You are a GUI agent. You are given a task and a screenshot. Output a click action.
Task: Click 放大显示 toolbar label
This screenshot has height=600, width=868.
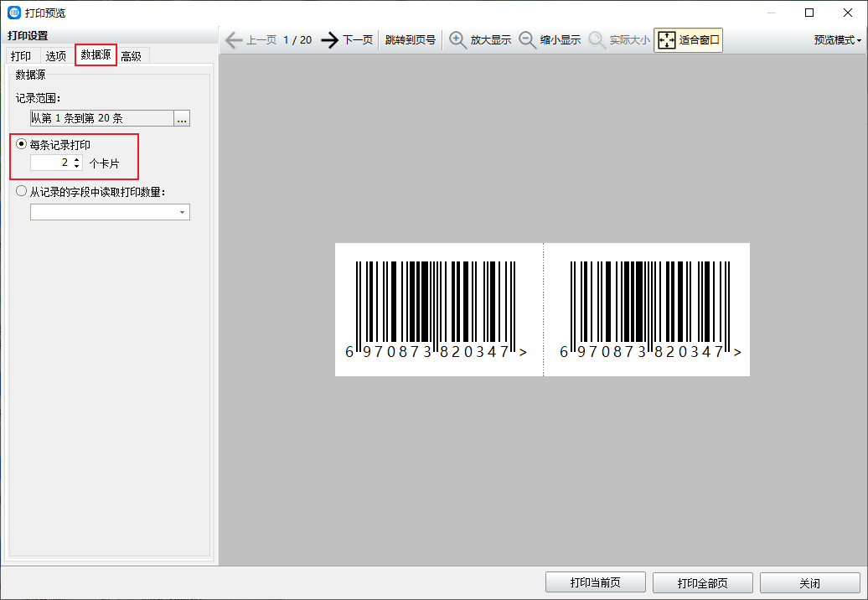coord(490,40)
